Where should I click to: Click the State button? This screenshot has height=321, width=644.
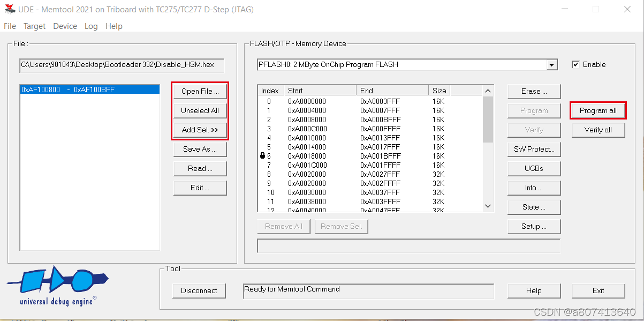tap(534, 207)
